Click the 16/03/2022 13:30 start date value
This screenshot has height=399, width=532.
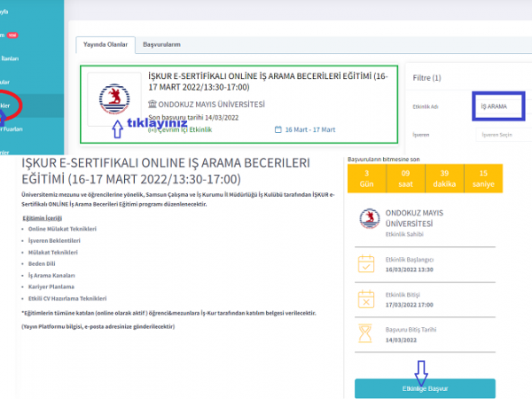pyautogui.click(x=409, y=270)
